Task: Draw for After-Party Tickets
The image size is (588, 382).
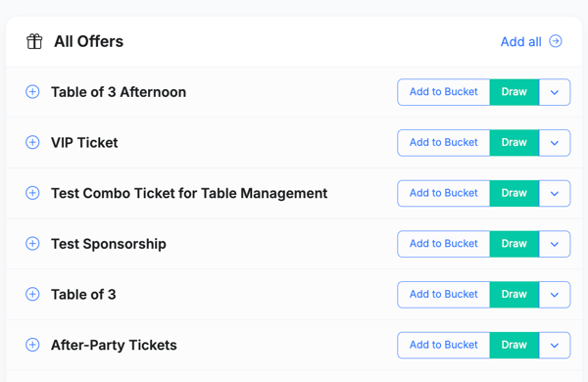Action: 514,345
